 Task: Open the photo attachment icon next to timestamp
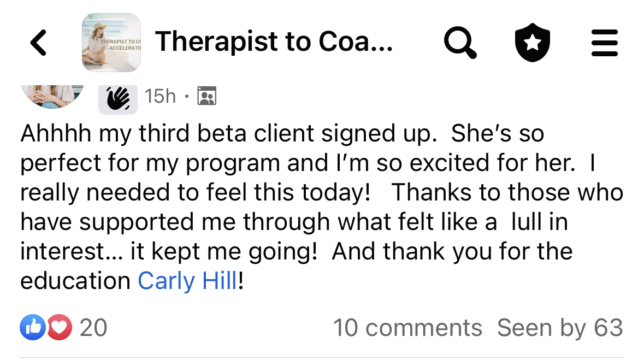tap(206, 95)
